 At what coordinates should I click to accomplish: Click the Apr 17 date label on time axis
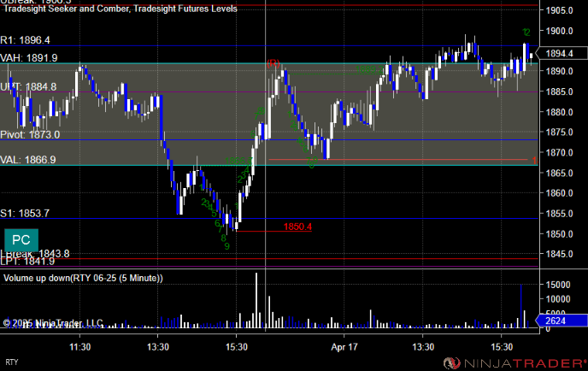(x=344, y=347)
